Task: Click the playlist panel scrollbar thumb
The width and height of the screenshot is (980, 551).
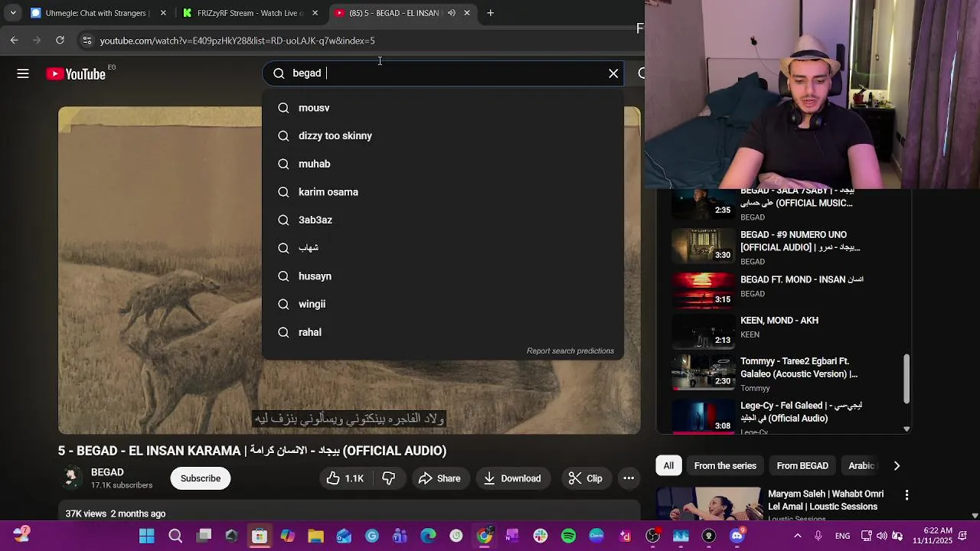Action: coord(906,378)
